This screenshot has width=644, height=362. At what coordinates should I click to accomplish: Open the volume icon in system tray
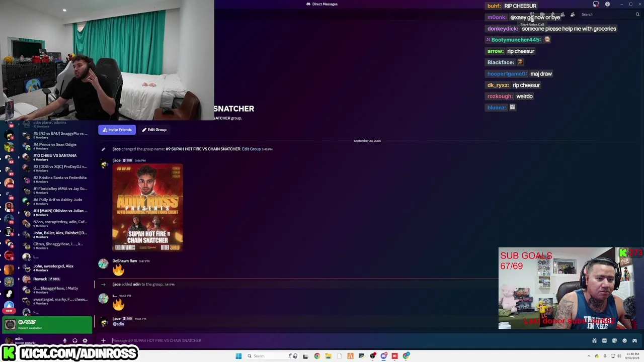(619, 356)
